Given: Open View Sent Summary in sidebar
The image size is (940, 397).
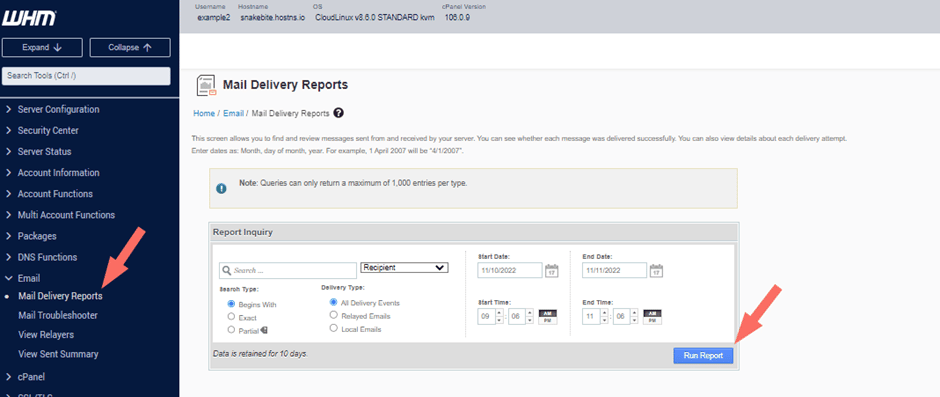Looking at the screenshot, I should click(58, 354).
